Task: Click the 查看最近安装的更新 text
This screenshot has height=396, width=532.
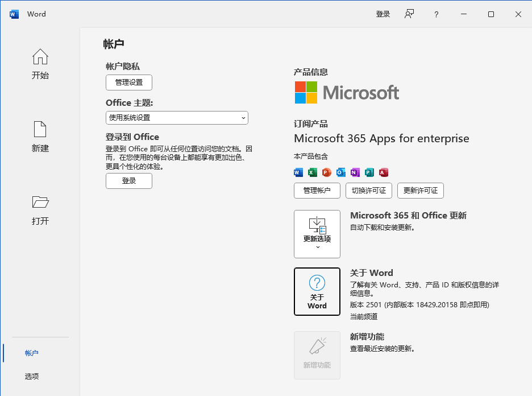Action: click(x=383, y=349)
